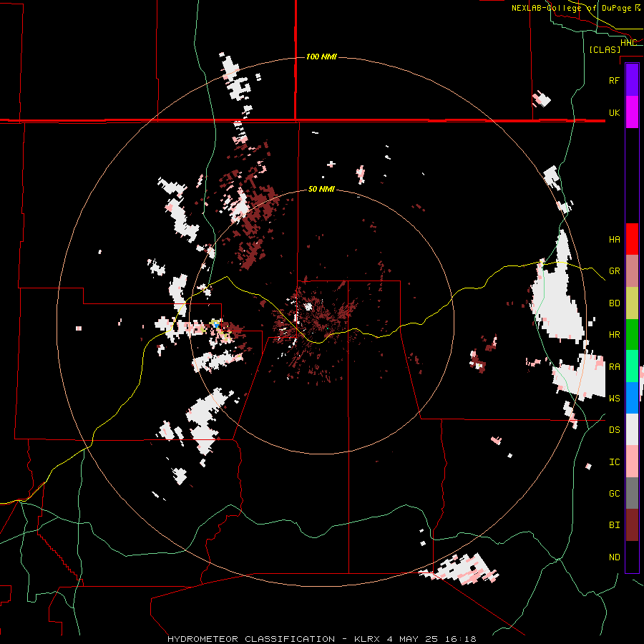The width and height of the screenshot is (644, 644).
Task: Click the ND black legend color
Action: [x=632, y=557]
